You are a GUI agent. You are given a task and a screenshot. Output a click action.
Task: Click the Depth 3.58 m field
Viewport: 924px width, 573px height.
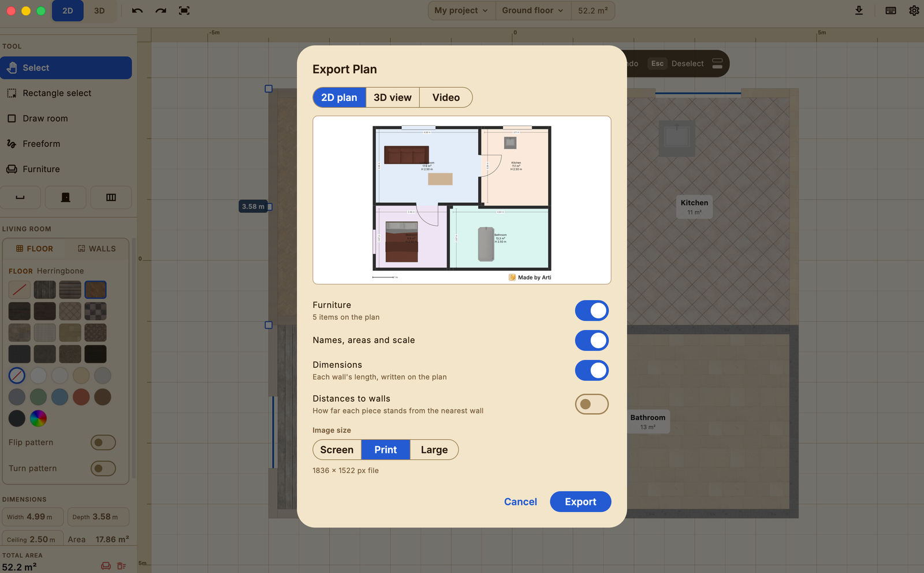[98, 517]
